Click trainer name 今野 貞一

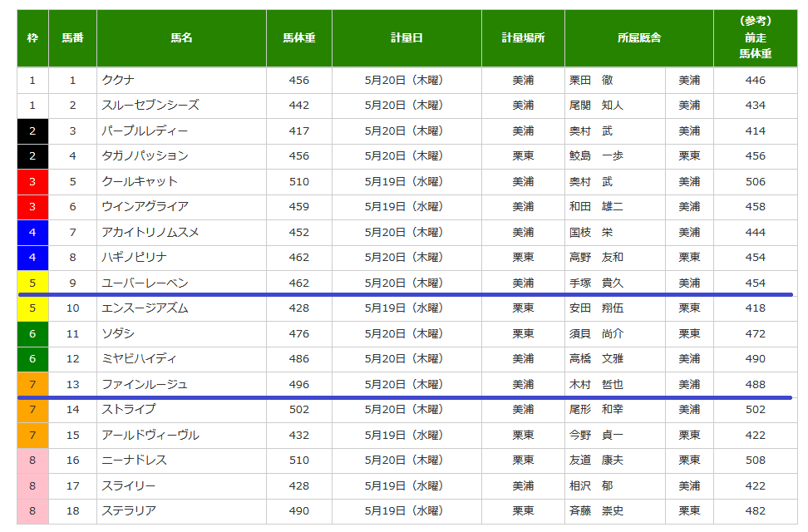596,435
